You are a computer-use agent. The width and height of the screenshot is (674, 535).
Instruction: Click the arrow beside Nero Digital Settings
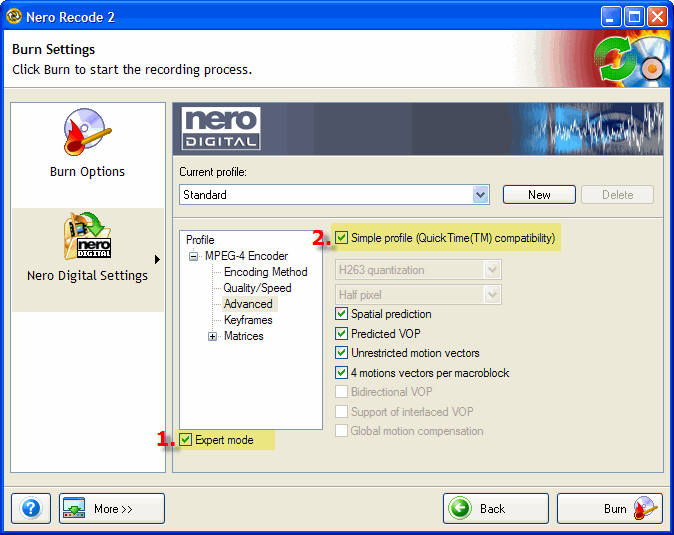click(157, 260)
